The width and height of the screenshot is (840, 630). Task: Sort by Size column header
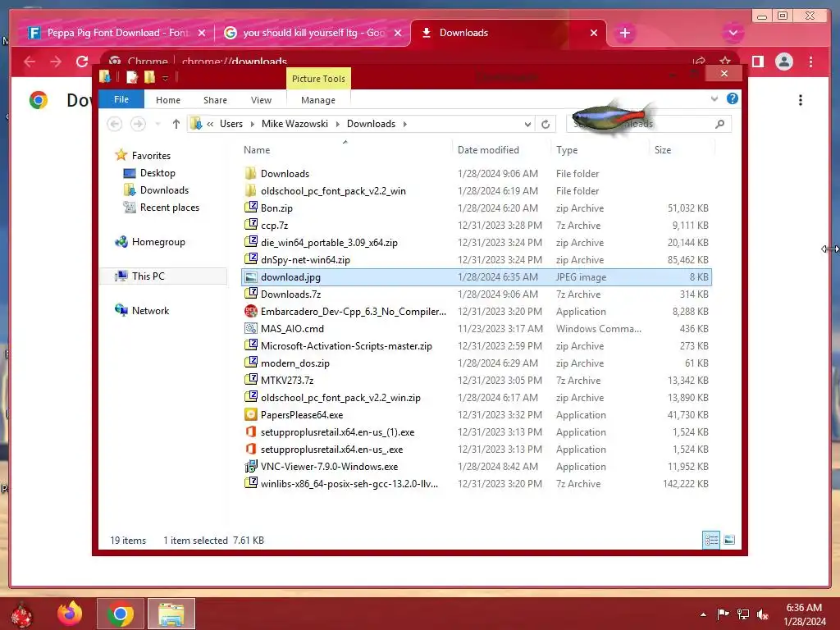coord(663,150)
